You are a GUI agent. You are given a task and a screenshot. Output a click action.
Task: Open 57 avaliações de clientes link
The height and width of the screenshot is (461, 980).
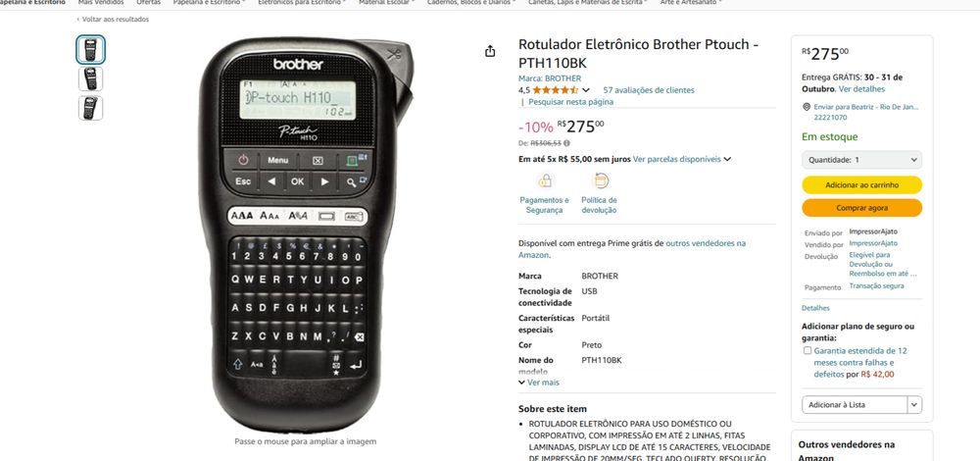click(648, 90)
